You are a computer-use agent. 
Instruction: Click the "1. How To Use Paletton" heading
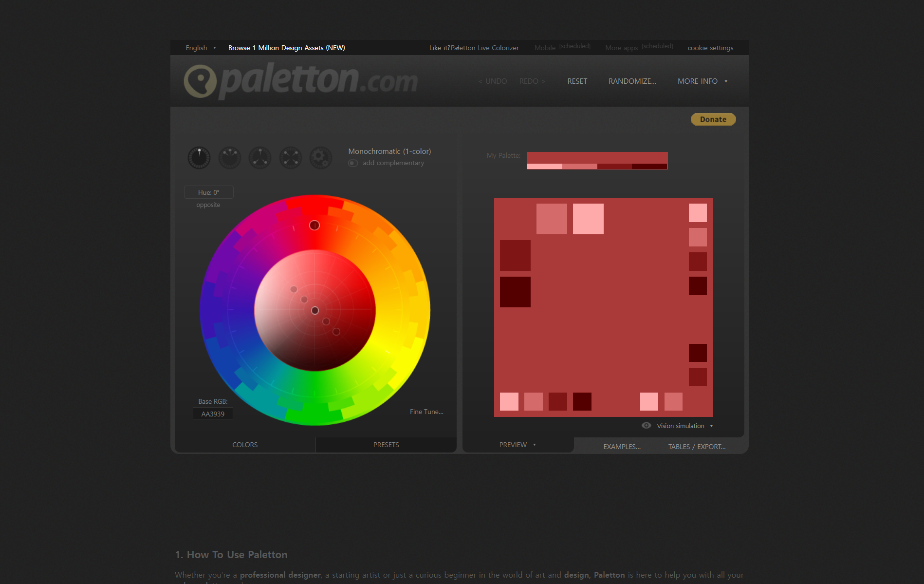pos(231,555)
